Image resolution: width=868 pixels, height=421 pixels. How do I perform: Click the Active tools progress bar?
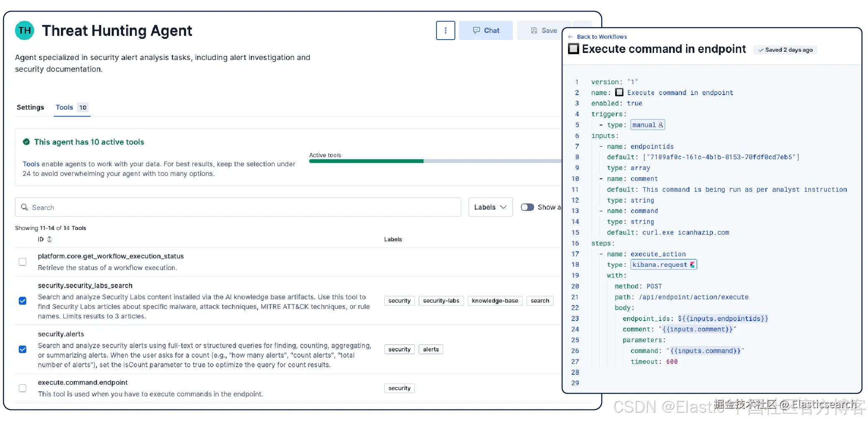coord(435,161)
